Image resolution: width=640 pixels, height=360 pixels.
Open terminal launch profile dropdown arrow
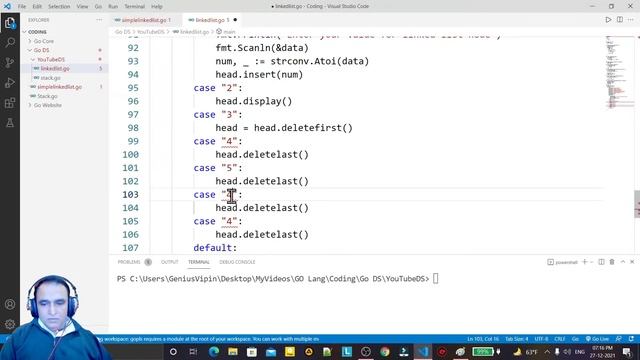(x=591, y=262)
